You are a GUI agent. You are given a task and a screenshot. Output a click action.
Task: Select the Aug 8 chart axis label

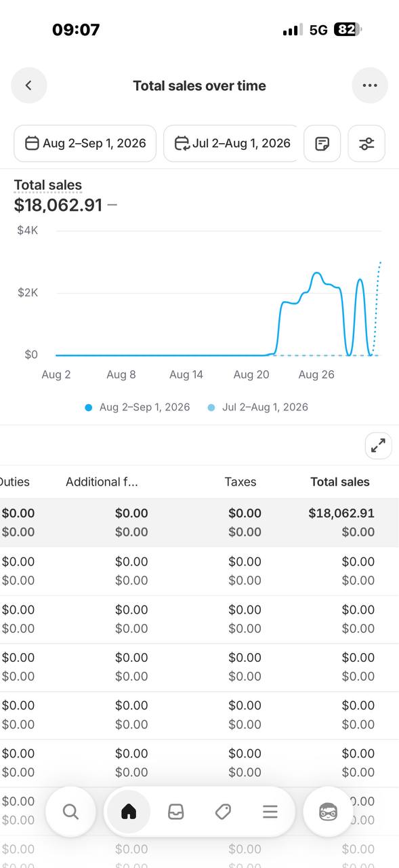point(121,374)
